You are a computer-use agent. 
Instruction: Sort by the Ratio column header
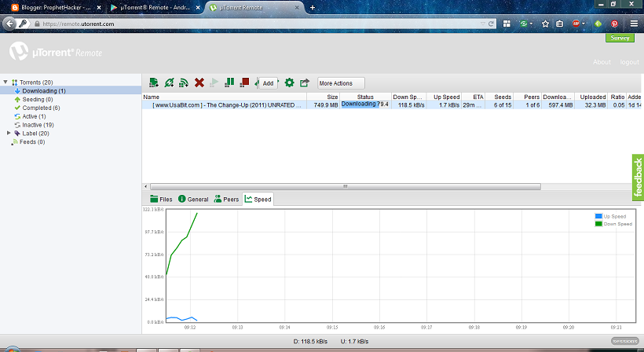click(x=617, y=97)
